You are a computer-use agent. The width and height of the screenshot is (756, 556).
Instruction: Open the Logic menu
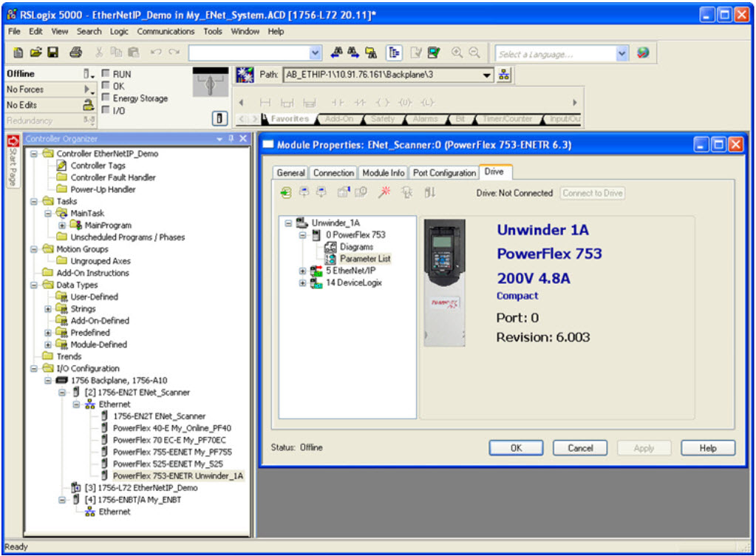pos(118,31)
